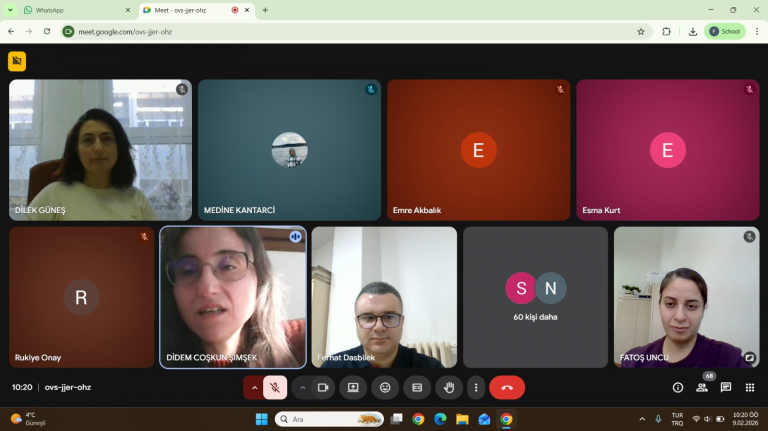Viewport: 768px width, 431px height.
Task: Open more options three-dot menu
Action: click(476, 387)
